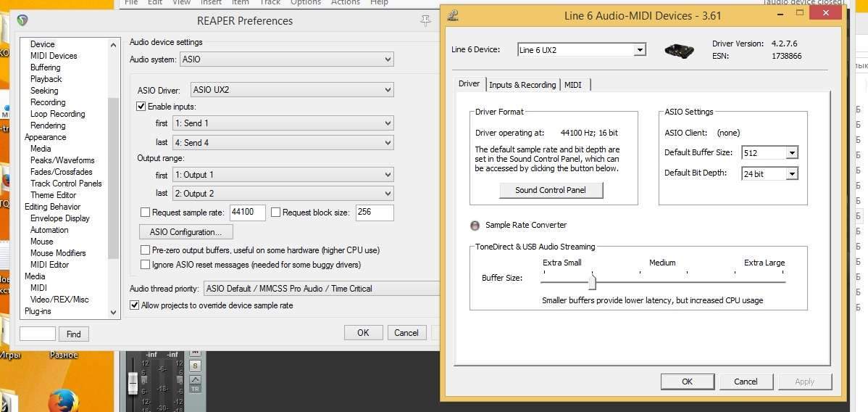
Task: Click the ToneDirect Buffer Size slider handle
Action: click(592, 280)
